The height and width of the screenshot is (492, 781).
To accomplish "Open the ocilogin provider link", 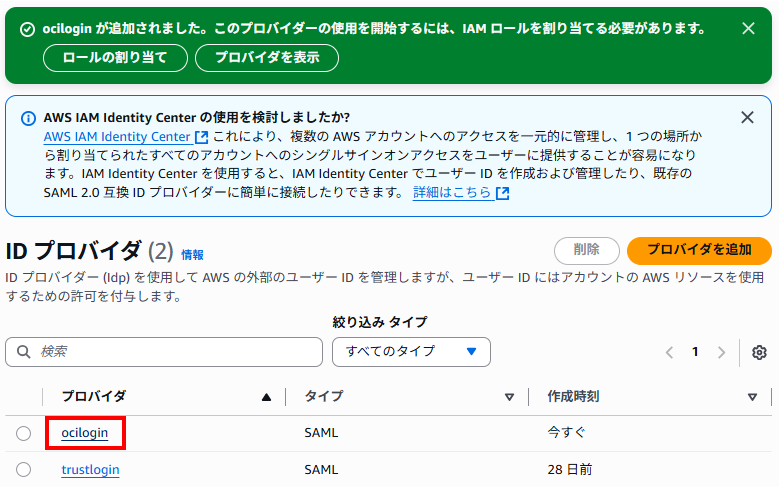I will 84,433.
